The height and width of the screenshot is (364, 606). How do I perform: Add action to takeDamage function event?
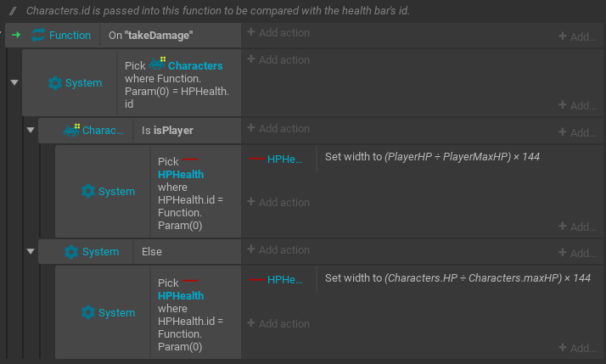(278, 32)
